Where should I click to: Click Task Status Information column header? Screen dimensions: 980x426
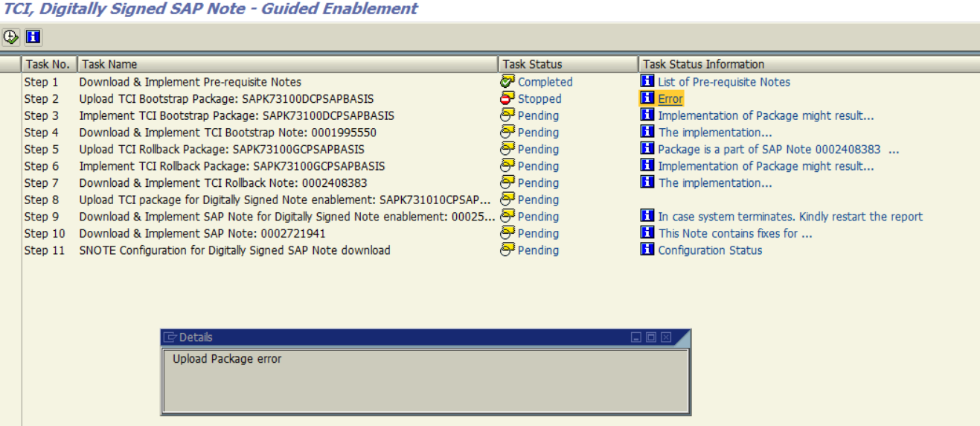pyautogui.click(x=809, y=64)
